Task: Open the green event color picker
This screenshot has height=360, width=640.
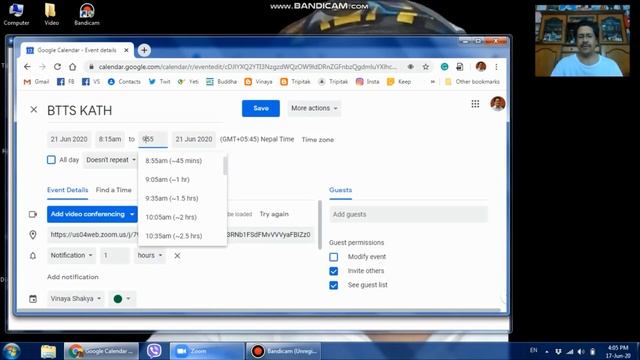Action: 122,299
